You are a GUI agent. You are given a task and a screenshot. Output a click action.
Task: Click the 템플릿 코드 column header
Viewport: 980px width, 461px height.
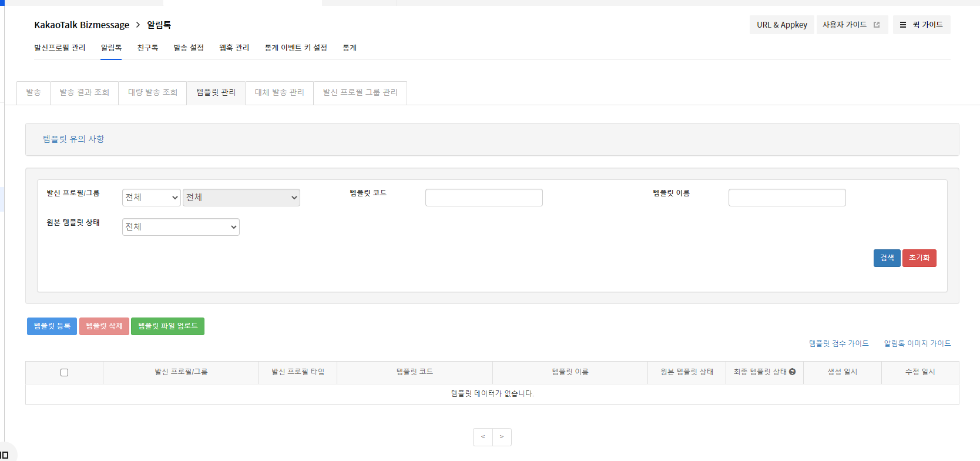point(415,372)
